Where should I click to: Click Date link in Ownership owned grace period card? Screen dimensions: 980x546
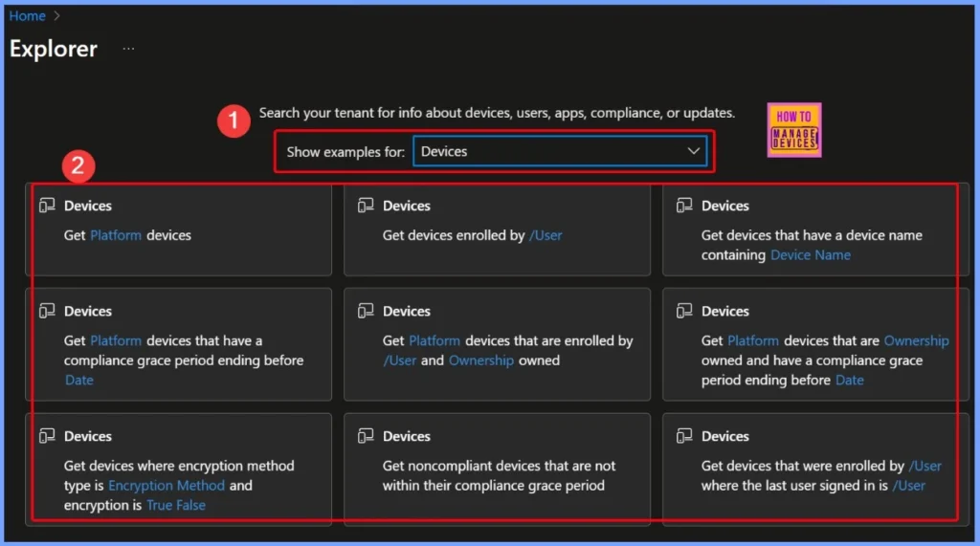coord(850,380)
